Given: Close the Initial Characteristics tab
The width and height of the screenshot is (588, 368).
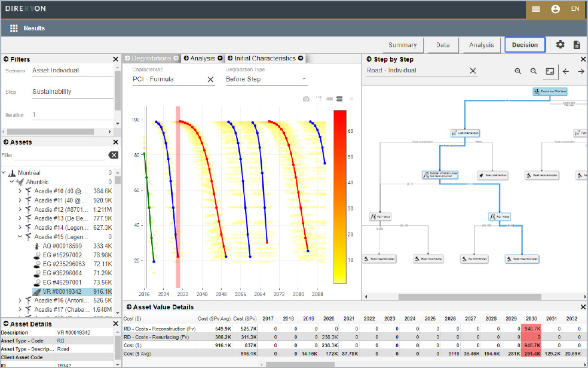Looking at the screenshot, I should (301, 58).
